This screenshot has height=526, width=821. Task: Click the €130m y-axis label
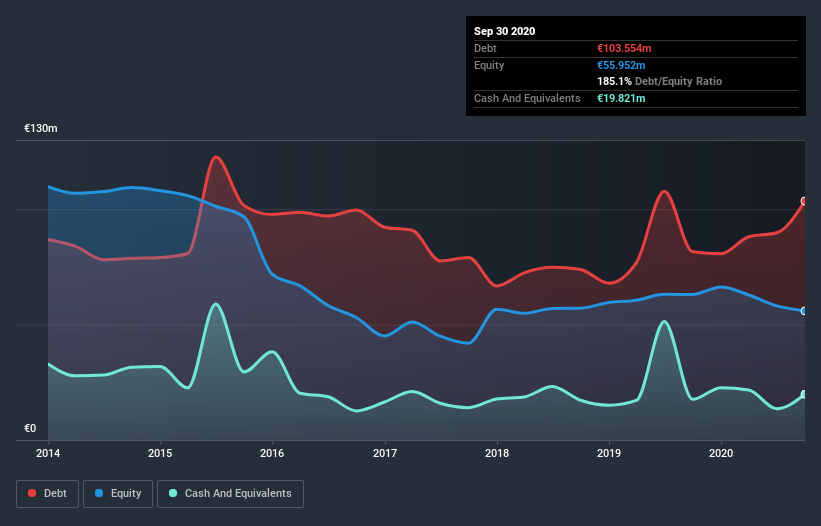point(41,129)
